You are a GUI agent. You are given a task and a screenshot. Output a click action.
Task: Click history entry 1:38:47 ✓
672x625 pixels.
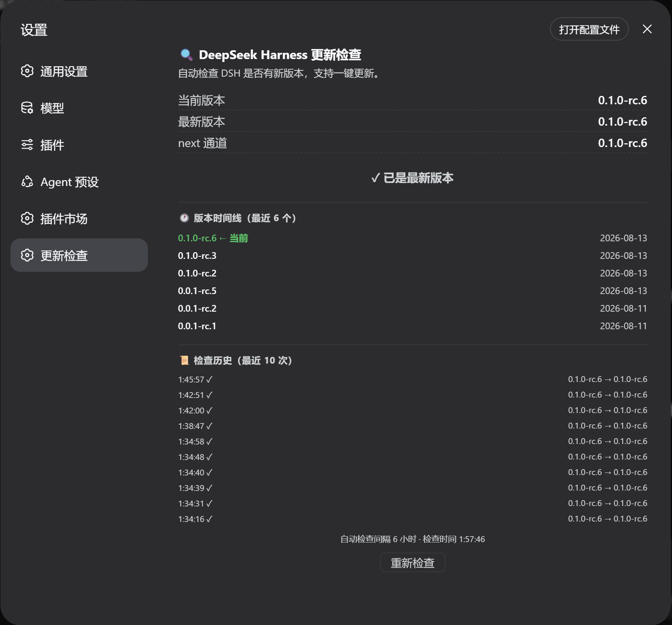click(196, 426)
